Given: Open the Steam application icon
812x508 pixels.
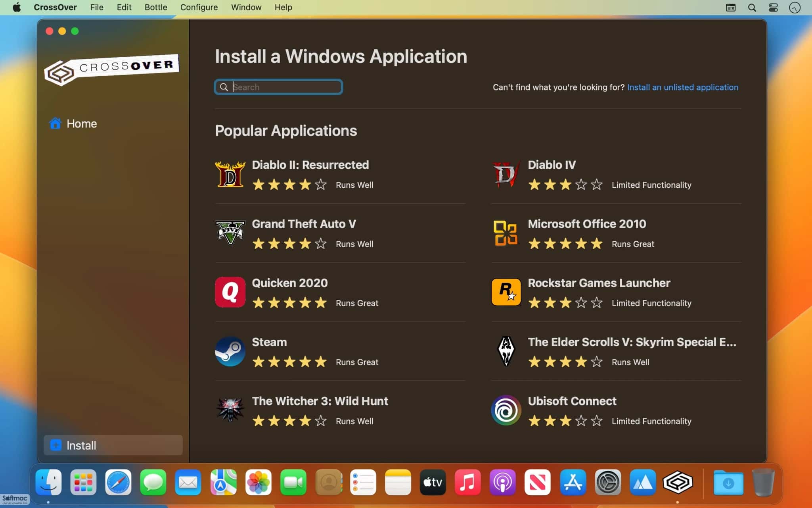Looking at the screenshot, I should 230,351.
